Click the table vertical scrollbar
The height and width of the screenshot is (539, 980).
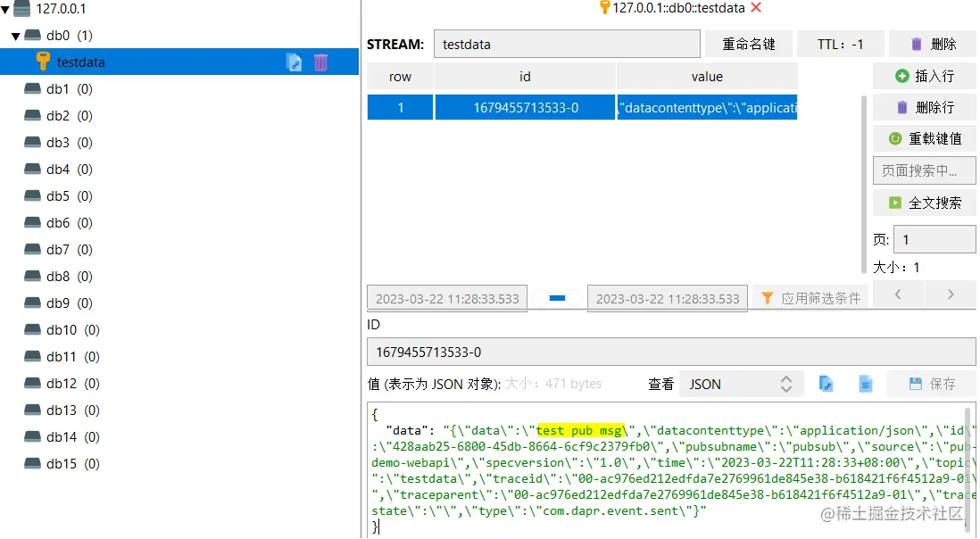pyautogui.click(x=864, y=184)
